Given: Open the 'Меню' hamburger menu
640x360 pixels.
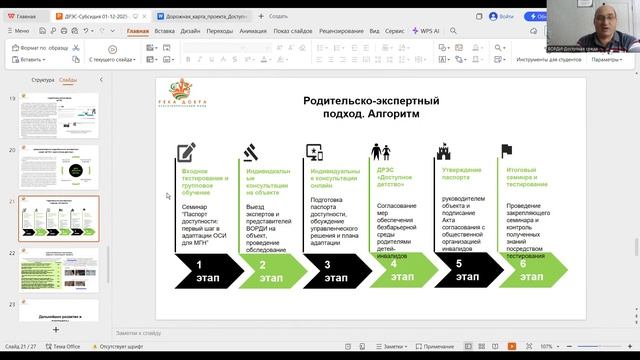Looking at the screenshot, I should click(x=19, y=31).
